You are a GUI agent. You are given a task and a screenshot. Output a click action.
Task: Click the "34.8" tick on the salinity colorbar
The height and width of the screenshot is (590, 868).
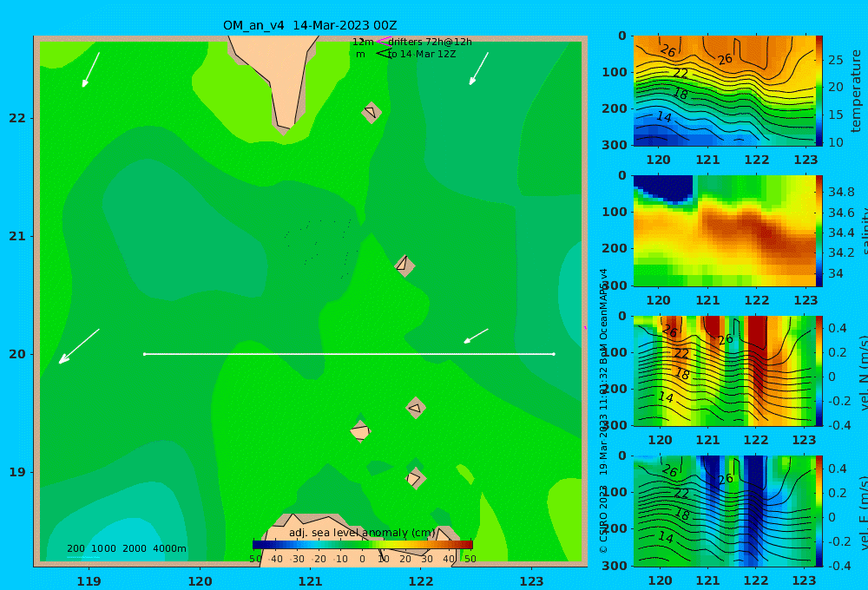(x=841, y=192)
